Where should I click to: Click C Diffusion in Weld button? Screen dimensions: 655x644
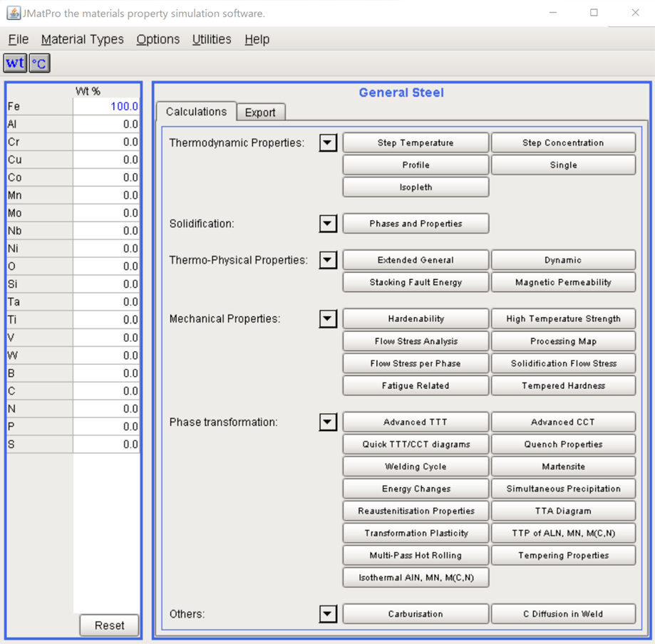pyautogui.click(x=563, y=614)
